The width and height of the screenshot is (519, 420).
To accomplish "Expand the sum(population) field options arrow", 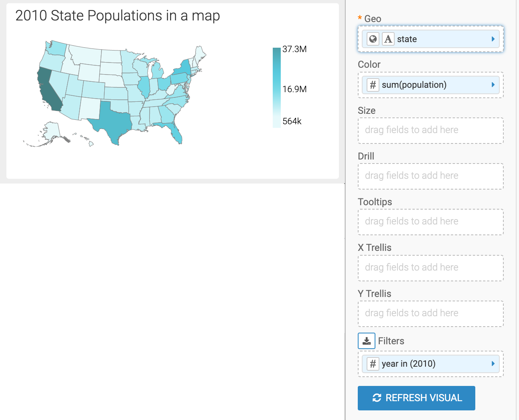I will [x=493, y=85].
